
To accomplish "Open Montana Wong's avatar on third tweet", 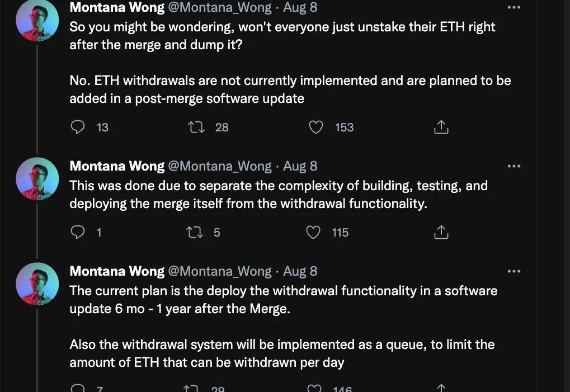I will coord(37,284).
